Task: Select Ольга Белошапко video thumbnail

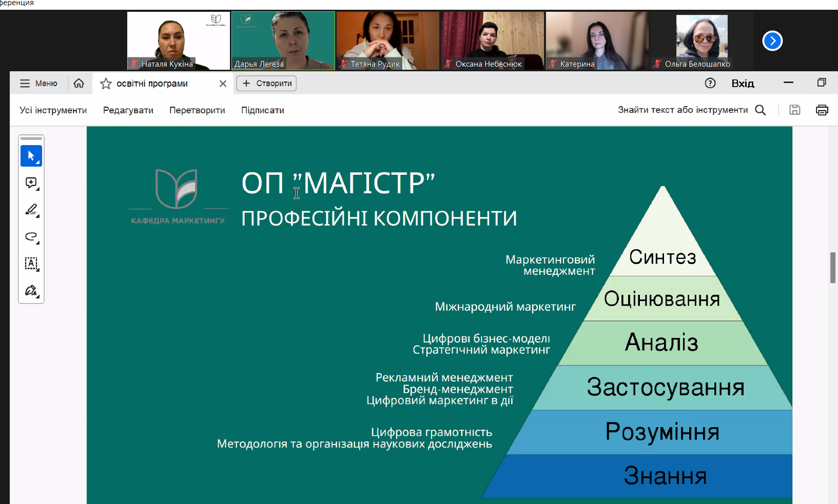Action: click(x=702, y=41)
